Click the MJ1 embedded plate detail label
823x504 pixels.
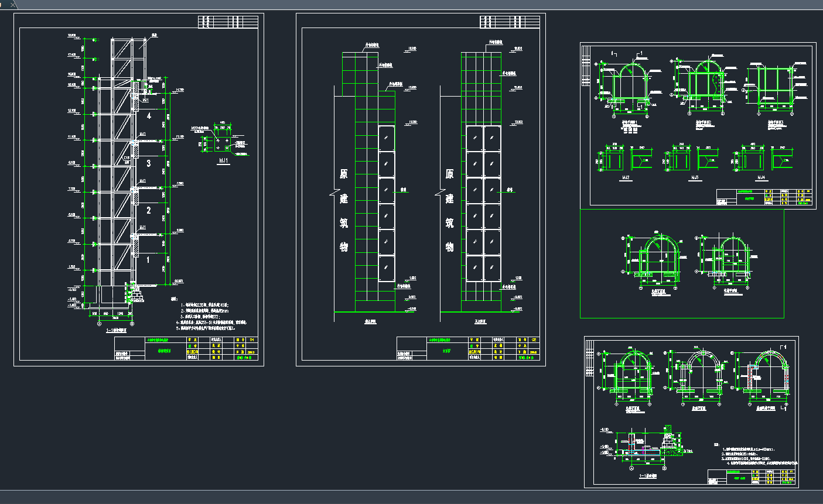coord(224,161)
